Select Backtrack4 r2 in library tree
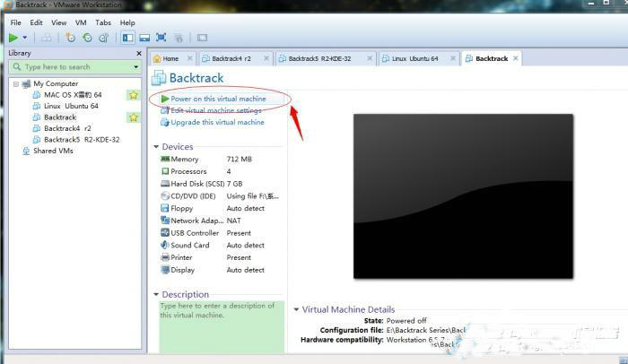 [67, 128]
